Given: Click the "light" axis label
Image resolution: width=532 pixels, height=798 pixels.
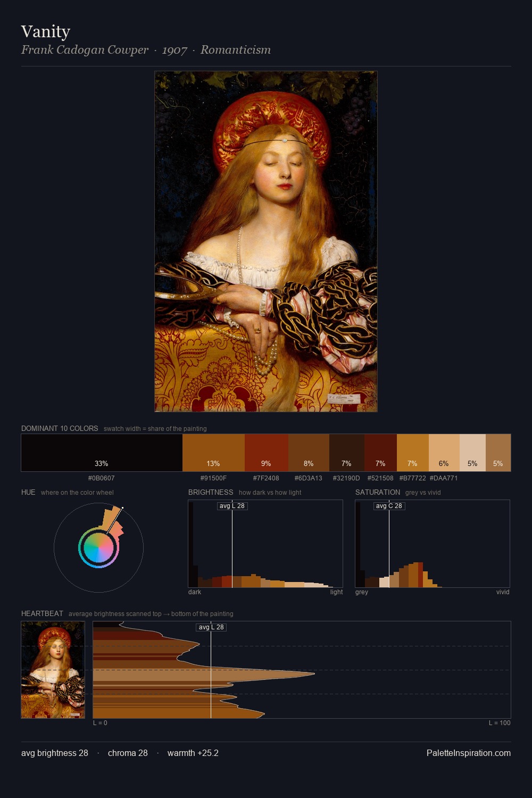Looking at the screenshot, I should click(336, 592).
